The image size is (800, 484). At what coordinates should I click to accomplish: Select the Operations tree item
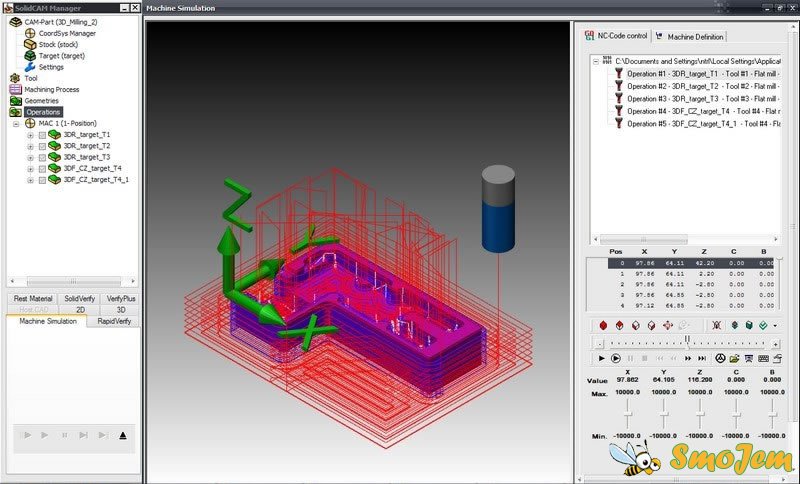43,112
